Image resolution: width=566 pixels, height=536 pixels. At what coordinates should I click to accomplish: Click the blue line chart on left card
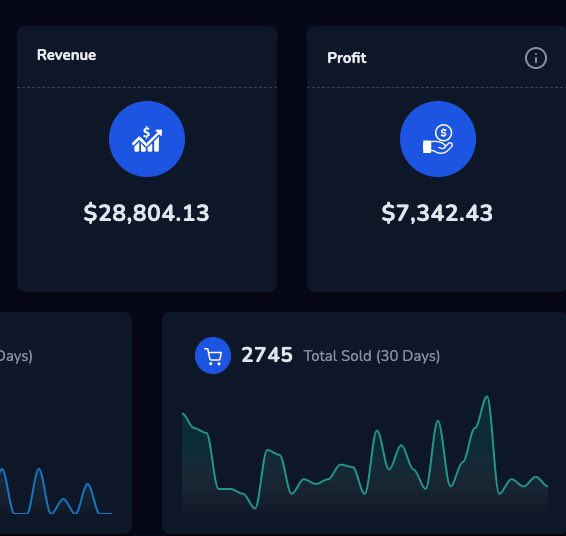[x=56, y=491]
